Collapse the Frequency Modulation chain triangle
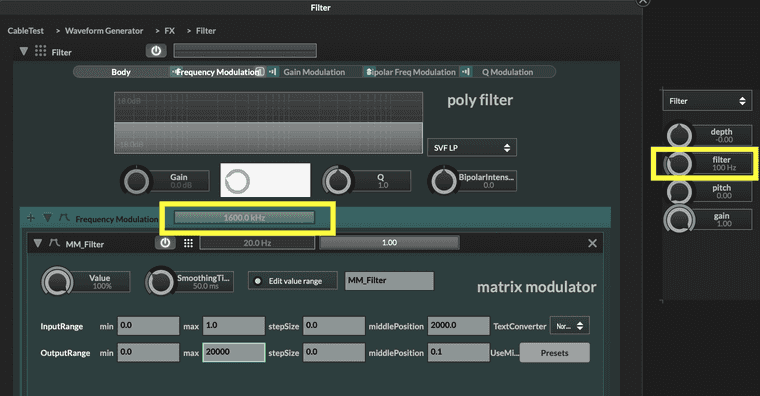 tap(48, 218)
